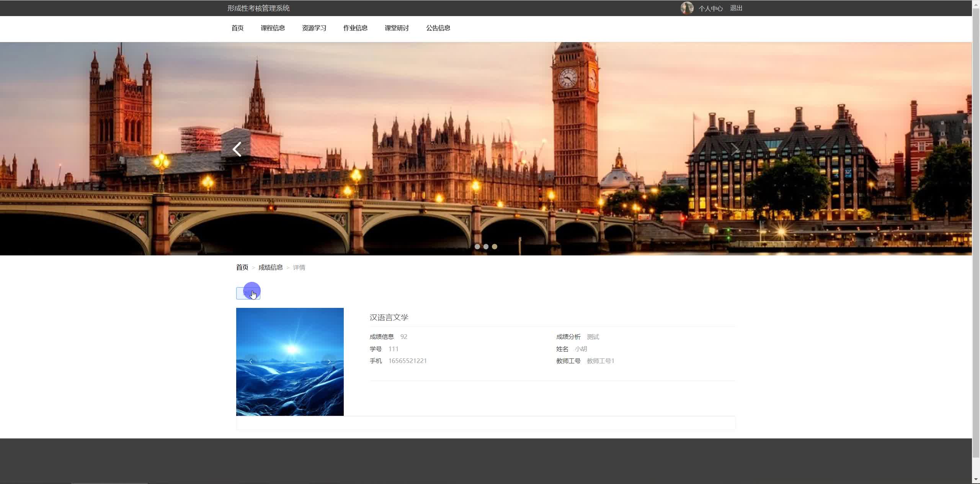This screenshot has height=484, width=980.
Task: Open 公告信息 menu item
Action: coord(438,28)
